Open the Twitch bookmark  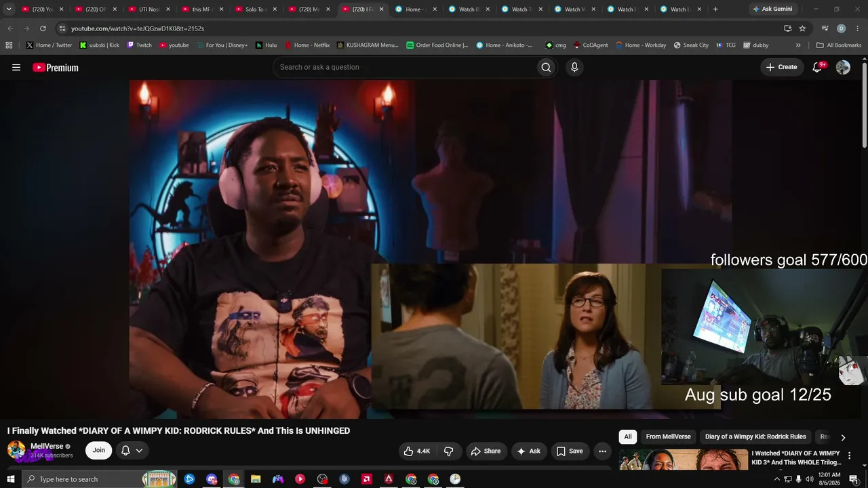point(139,45)
